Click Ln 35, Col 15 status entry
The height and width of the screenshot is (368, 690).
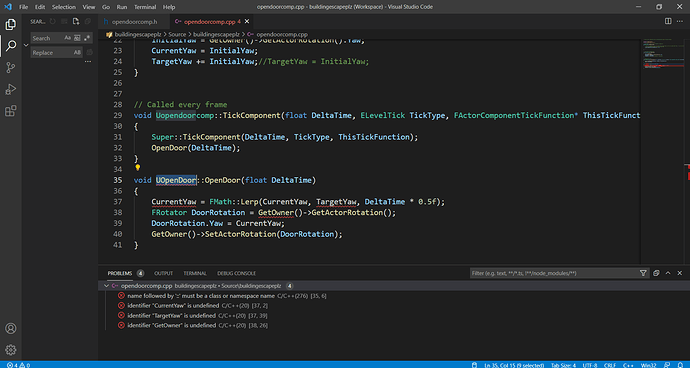point(514,365)
